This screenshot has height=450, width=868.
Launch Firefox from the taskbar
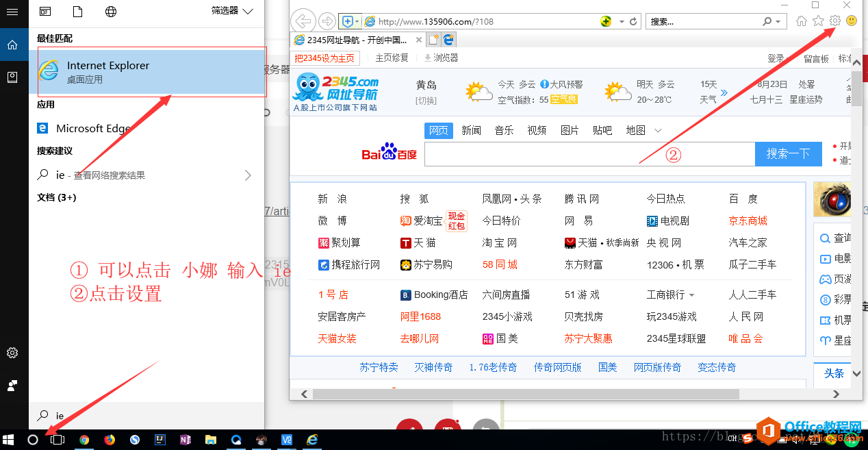(x=110, y=440)
